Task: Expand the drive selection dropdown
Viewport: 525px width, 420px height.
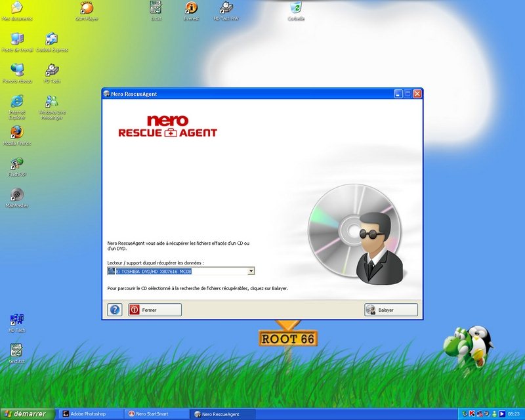Action: (251, 271)
